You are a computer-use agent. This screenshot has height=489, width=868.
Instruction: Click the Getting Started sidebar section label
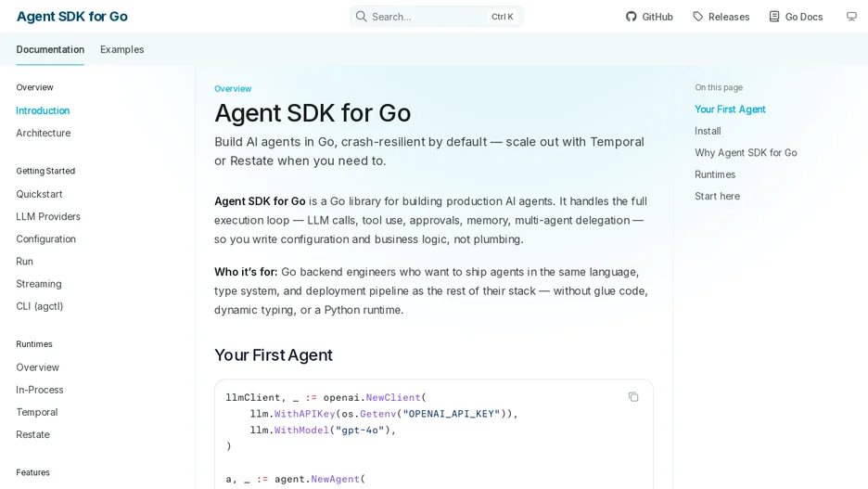point(45,171)
